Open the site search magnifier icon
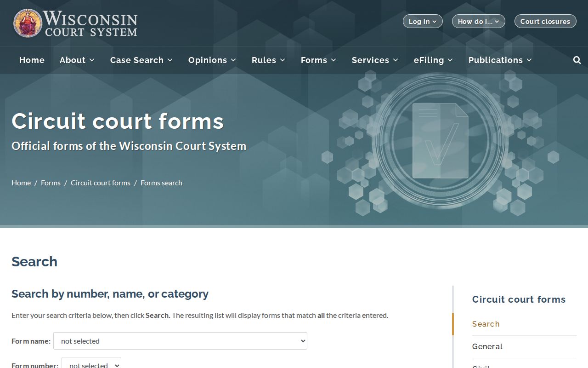This screenshot has height=368, width=588. point(577,60)
